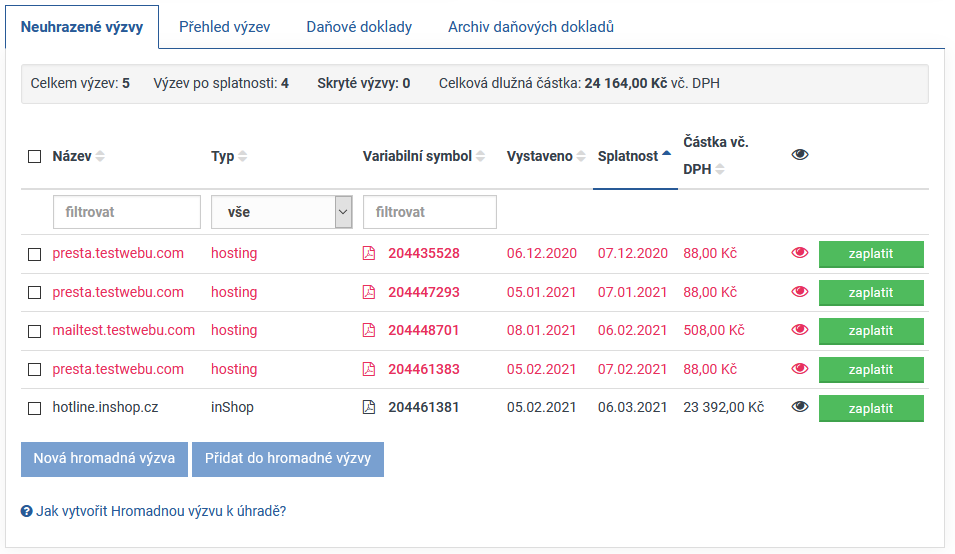Toggle the select-all checkbox in header
Image resolution: width=955 pixels, height=554 pixels.
pos(35,157)
